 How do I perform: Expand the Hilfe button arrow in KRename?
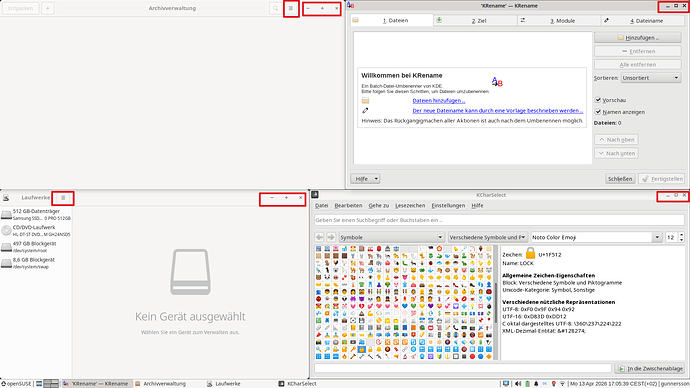coord(376,179)
